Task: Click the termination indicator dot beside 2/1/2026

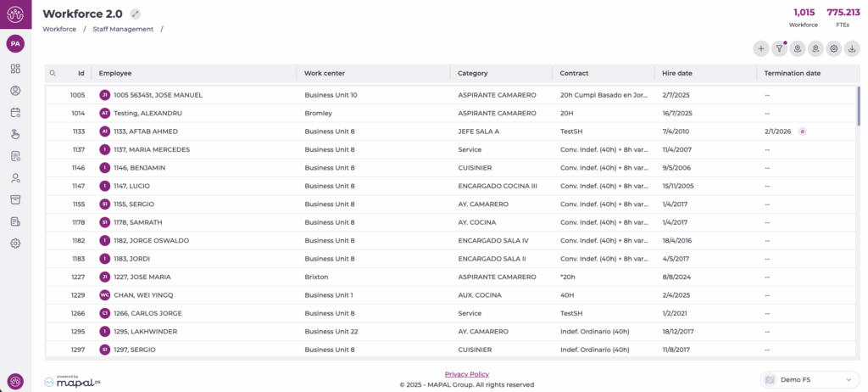Action: point(802,132)
